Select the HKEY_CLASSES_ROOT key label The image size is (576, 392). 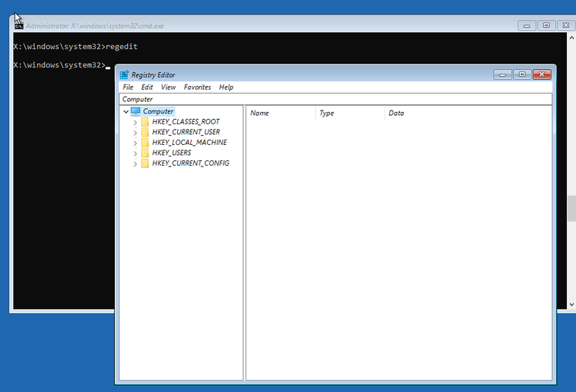point(186,122)
